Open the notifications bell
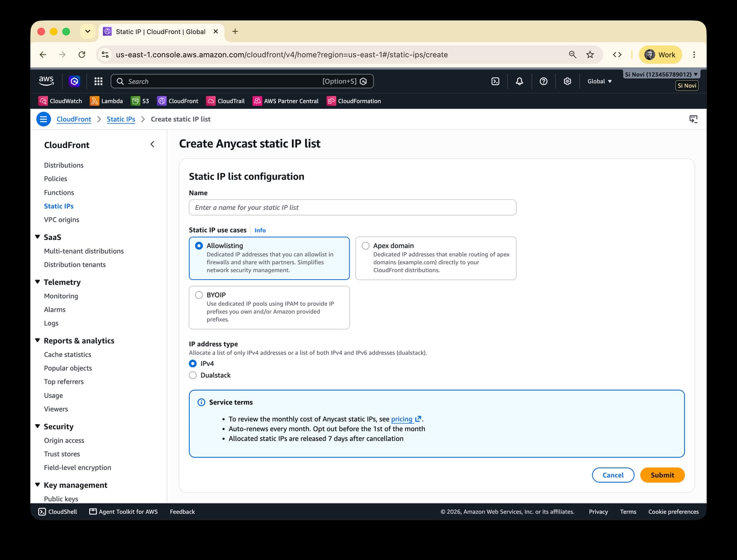 pyautogui.click(x=519, y=81)
